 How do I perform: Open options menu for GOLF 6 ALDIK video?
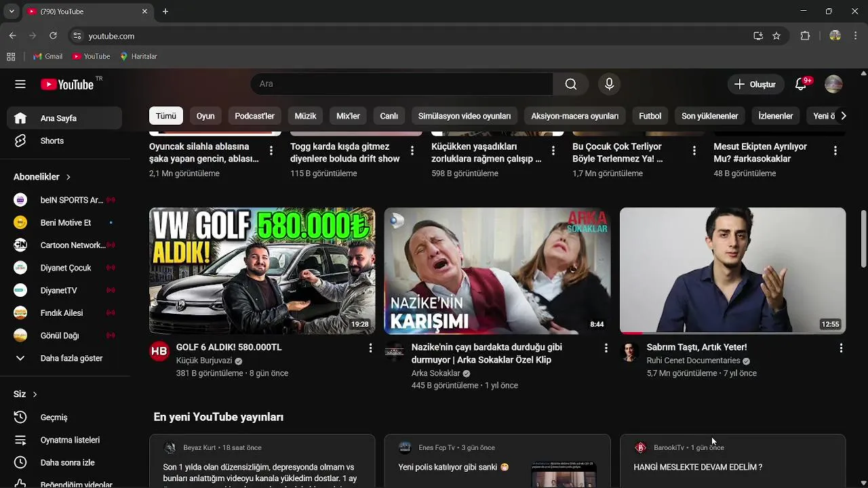click(x=370, y=348)
